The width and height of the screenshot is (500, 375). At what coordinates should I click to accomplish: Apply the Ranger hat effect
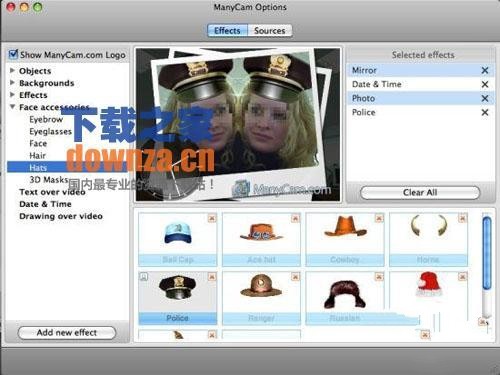(x=261, y=298)
